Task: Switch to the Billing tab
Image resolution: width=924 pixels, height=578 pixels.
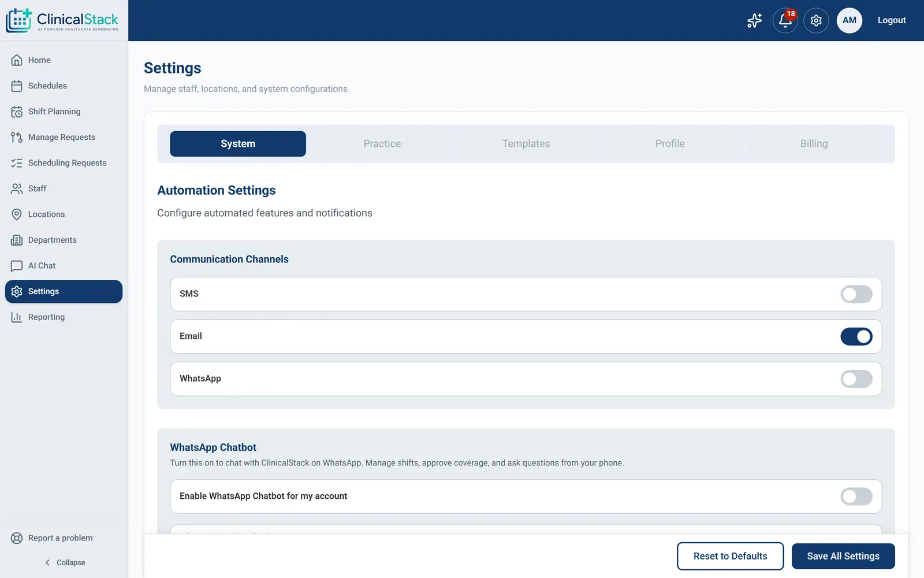Action: point(814,144)
